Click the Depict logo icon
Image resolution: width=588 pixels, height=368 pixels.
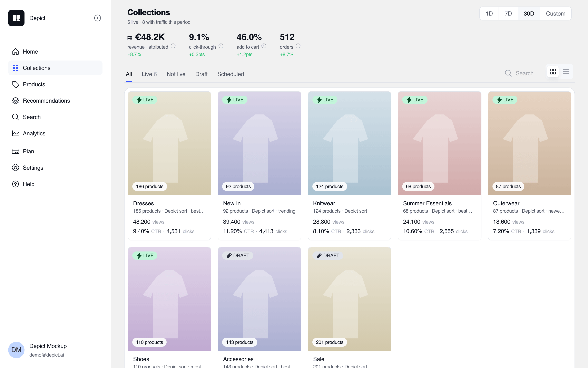[16, 18]
